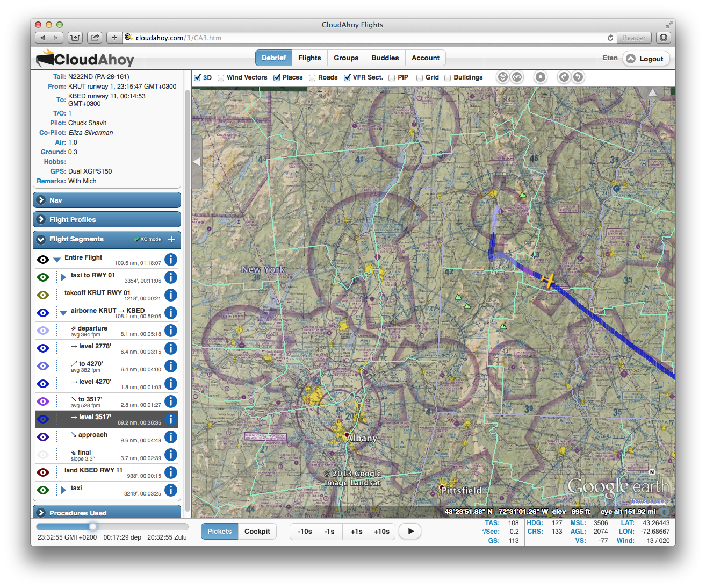Open the Groups tab
706x588 pixels.
click(346, 58)
